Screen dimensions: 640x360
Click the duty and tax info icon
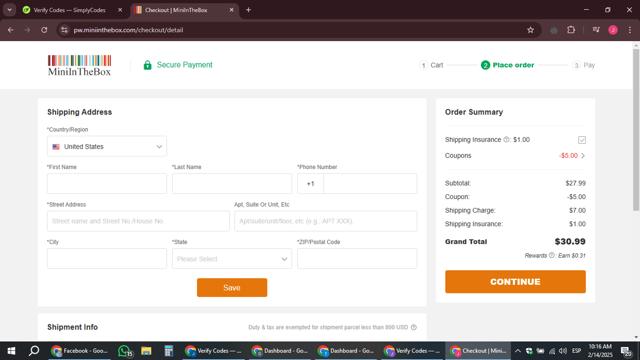pyautogui.click(x=414, y=327)
